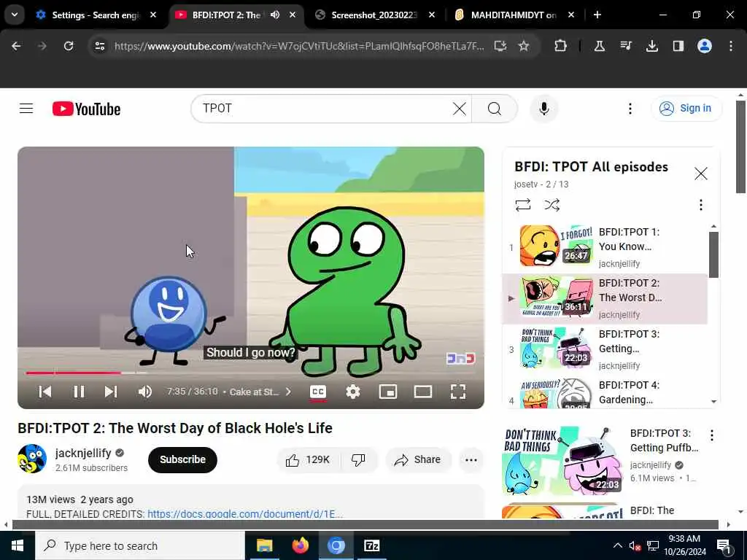Install app icon in address bar

tap(500, 46)
